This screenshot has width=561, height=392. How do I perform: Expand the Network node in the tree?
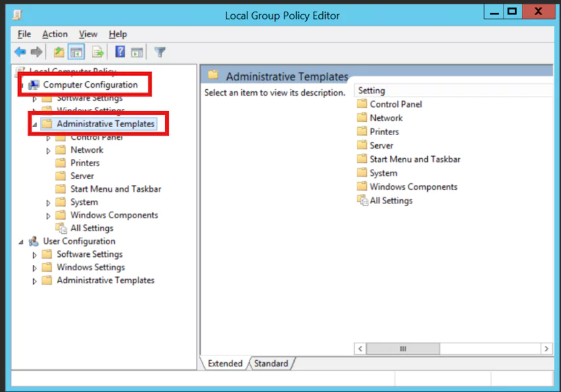click(x=48, y=151)
